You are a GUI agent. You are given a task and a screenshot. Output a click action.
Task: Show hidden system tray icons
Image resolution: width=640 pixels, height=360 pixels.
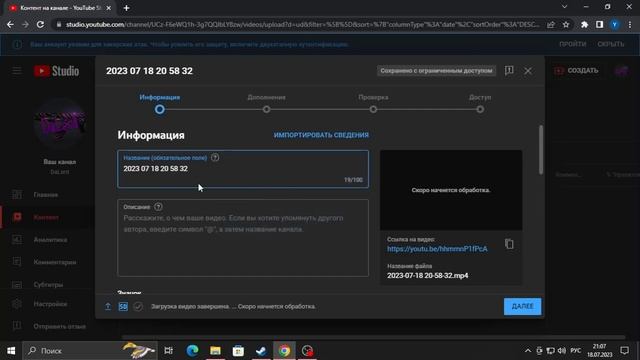tap(528, 351)
